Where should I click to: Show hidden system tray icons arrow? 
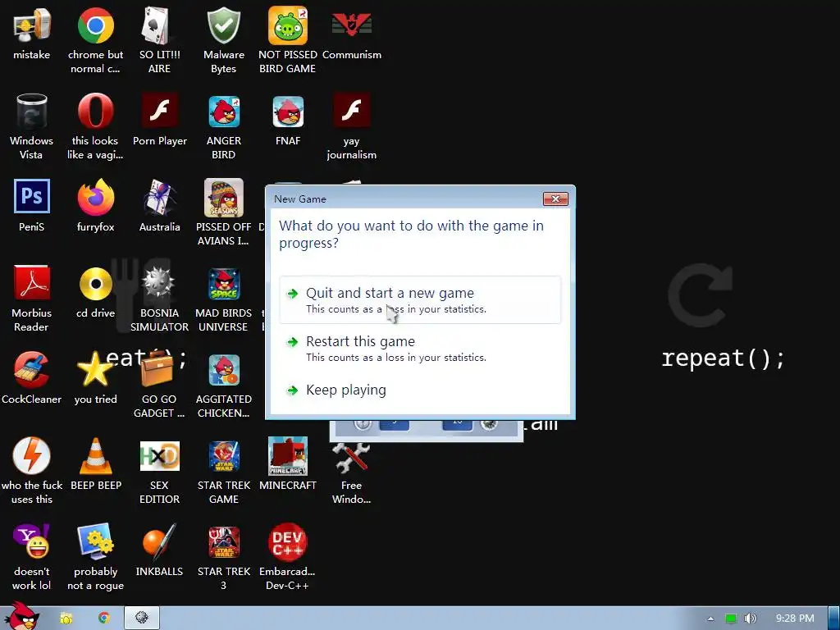click(x=710, y=619)
